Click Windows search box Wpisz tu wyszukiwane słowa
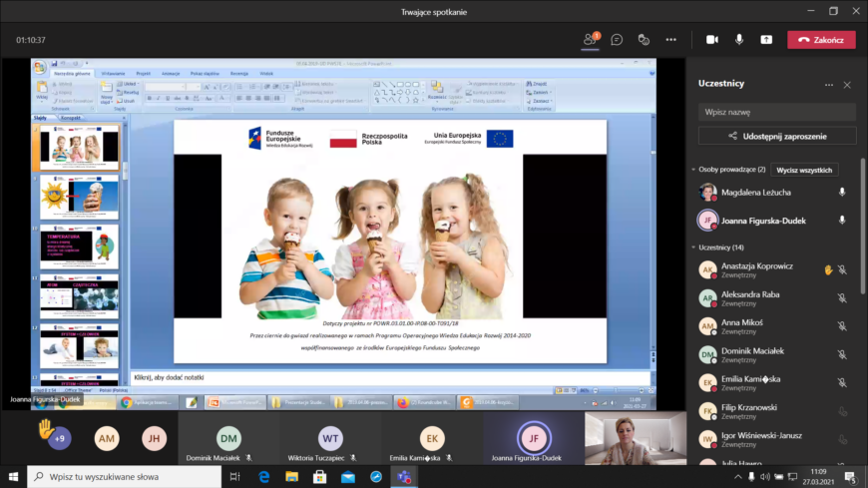This screenshot has width=868, height=488. pos(124,476)
